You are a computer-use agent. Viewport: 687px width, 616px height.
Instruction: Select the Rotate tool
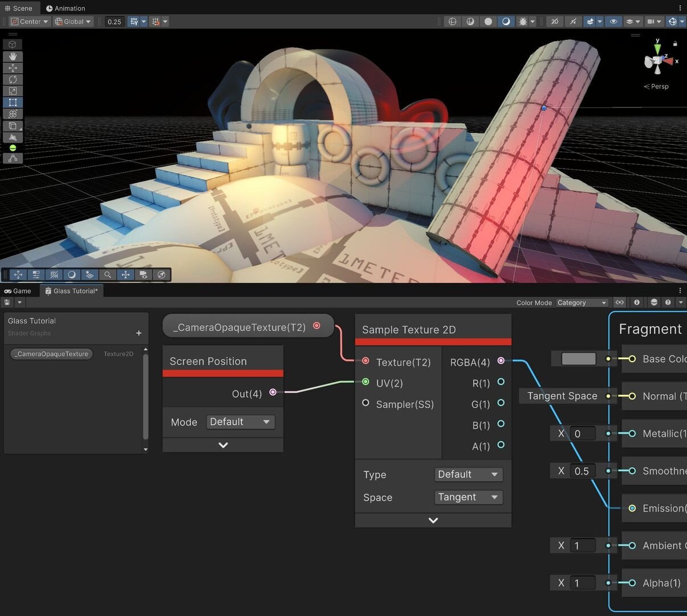click(13, 79)
